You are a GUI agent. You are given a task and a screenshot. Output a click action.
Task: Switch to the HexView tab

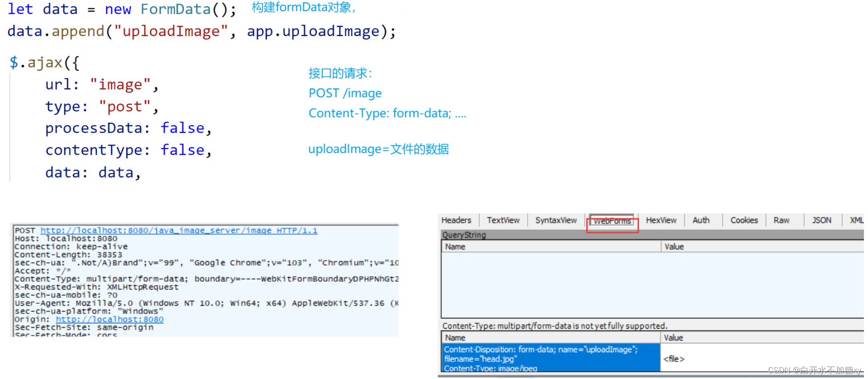[661, 220]
